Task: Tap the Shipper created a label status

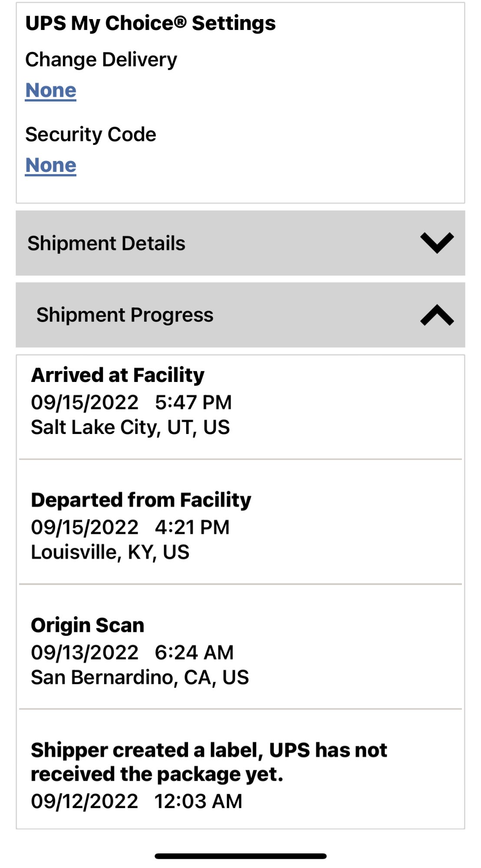Action: point(208,762)
